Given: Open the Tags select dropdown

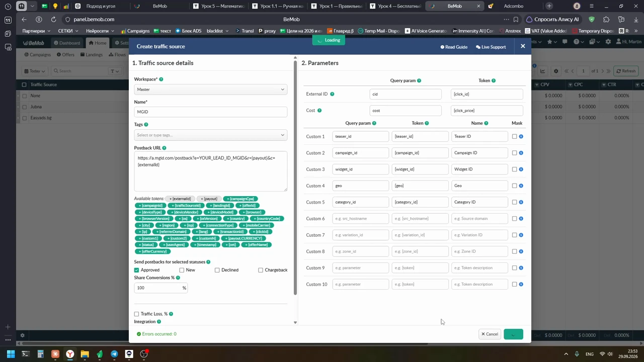Looking at the screenshot, I should coord(211,135).
